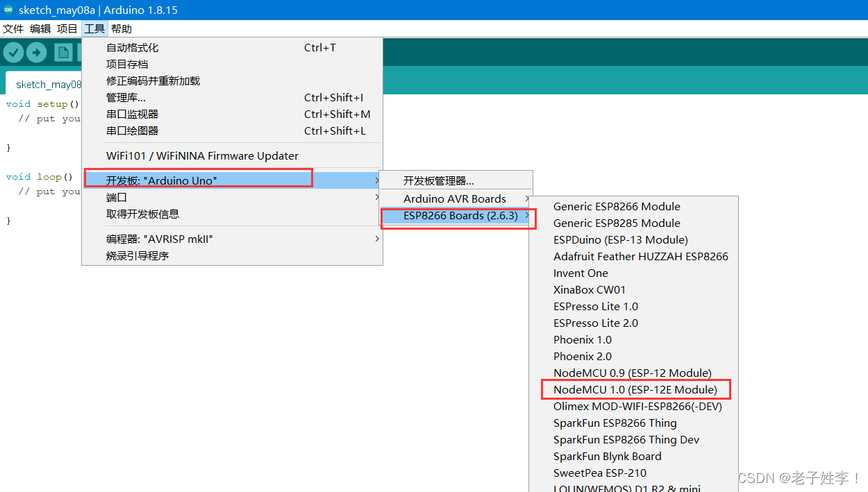Select 修正编码并重新加载 entry

pyautogui.click(x=232, y=80)
